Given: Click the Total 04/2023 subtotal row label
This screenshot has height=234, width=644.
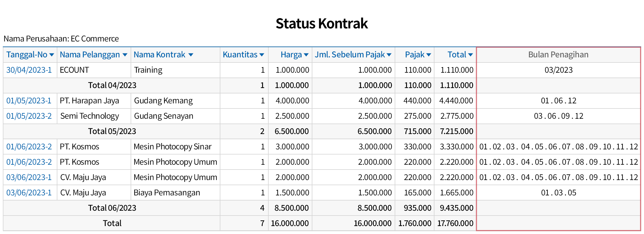Looking at the screenshot, I should coord(112,85).
